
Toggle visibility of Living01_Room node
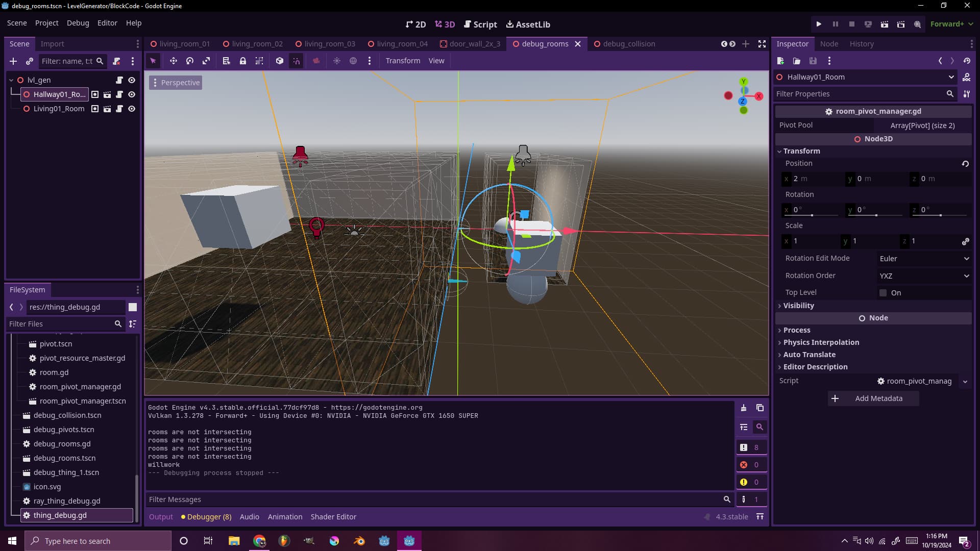[132, 109]
